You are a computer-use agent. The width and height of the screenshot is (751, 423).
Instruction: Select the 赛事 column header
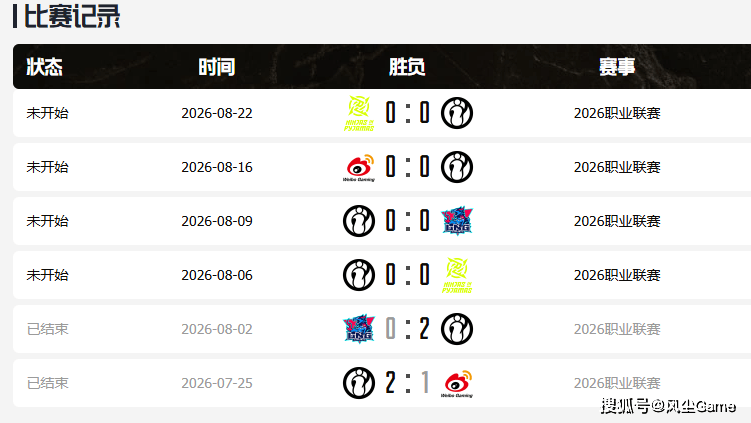point(617,67)
